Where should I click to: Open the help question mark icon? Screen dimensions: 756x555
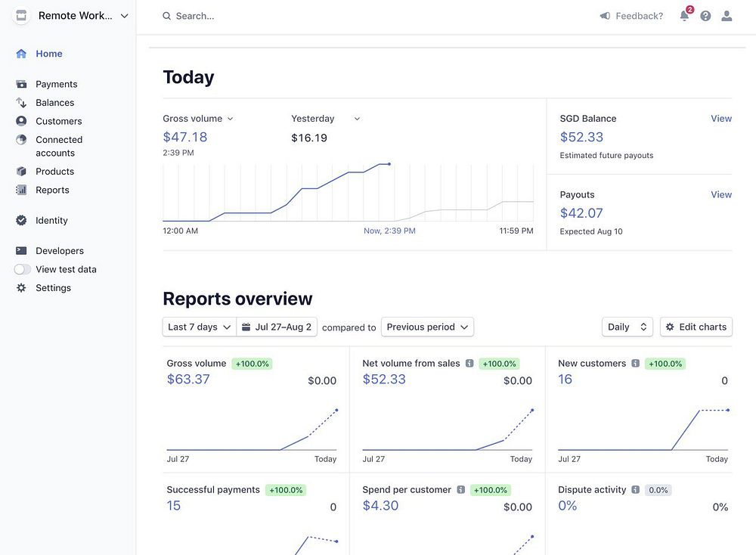coord(705,16)
